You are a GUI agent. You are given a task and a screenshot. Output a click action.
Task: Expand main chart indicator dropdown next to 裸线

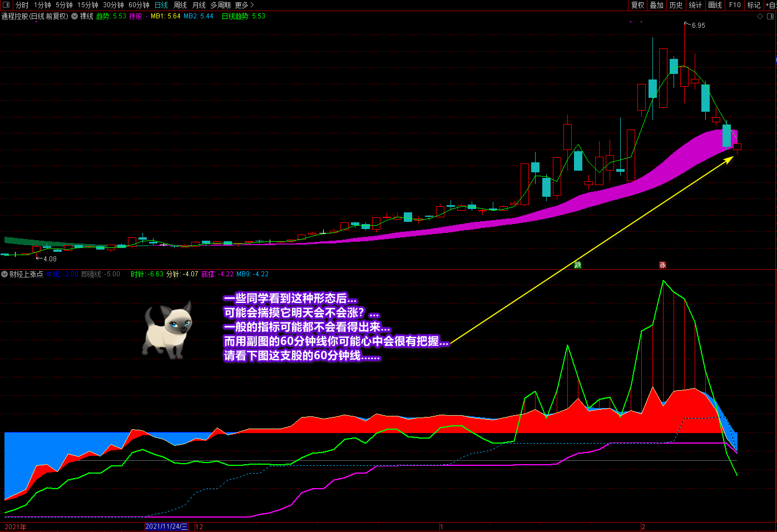click(x=75, y=17)
